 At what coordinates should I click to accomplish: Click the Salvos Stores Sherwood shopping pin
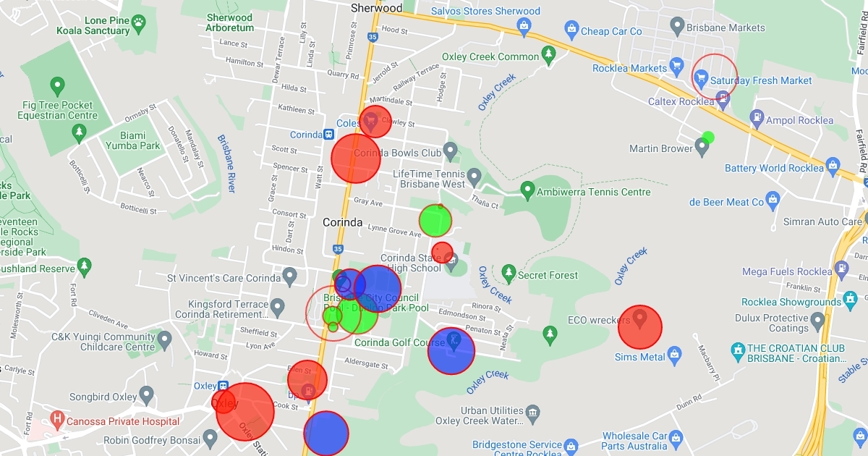point(524,27)
